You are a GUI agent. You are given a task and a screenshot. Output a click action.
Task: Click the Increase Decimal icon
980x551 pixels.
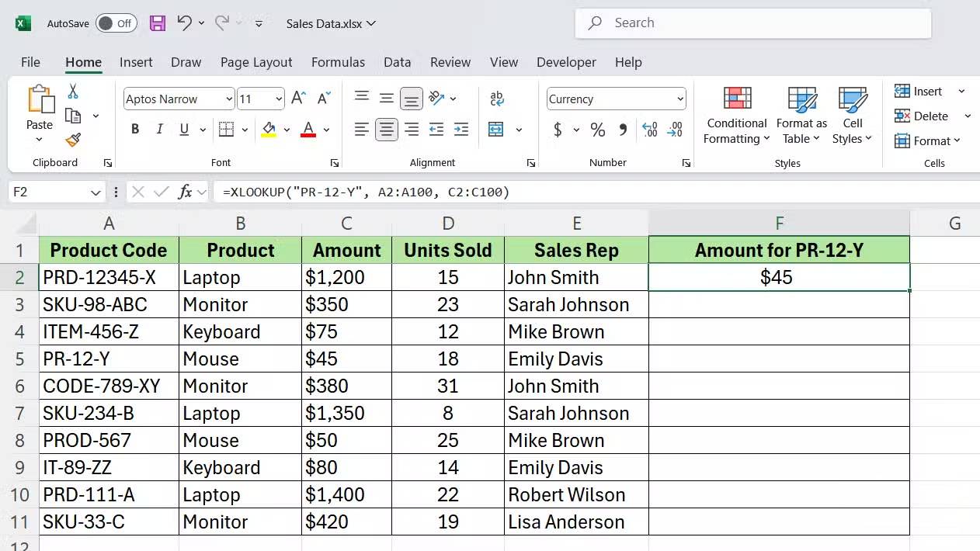(x=649, y=130)
